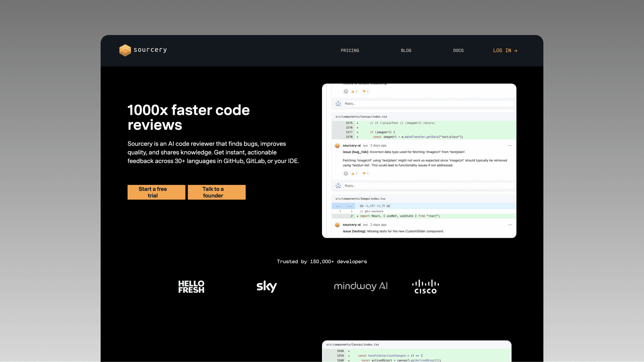
Task: Click the Sourcery hexagon logo in the navbar
Action: [125, 50]
